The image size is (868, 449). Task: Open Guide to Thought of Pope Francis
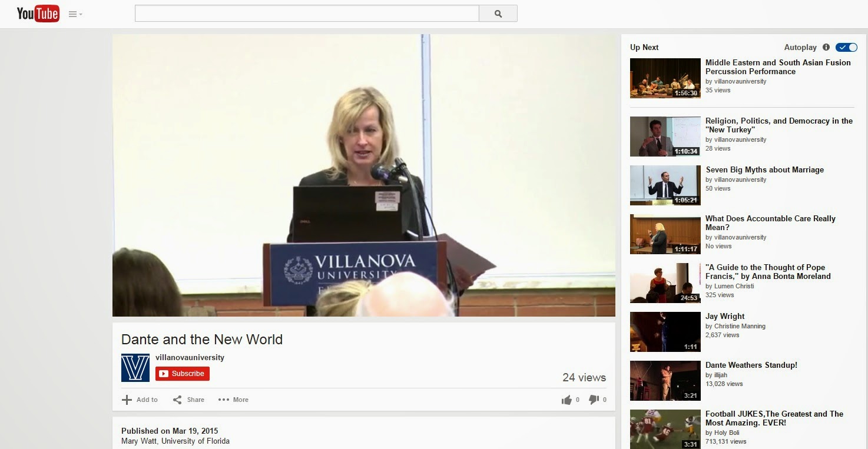point(768,272)
